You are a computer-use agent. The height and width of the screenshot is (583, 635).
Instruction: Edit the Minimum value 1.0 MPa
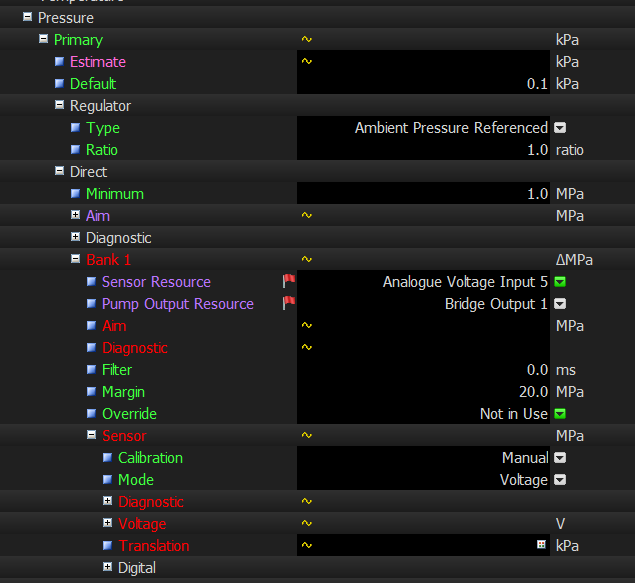[423, 193]
